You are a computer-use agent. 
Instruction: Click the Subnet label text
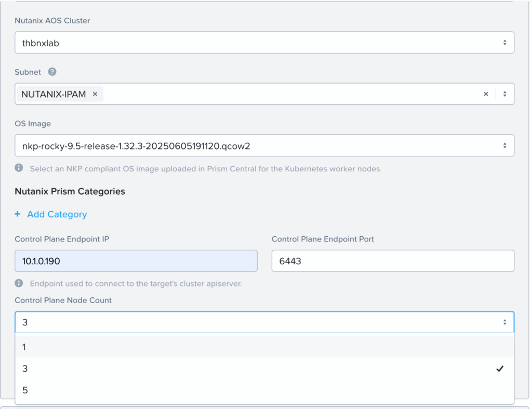tap(28, 72)
